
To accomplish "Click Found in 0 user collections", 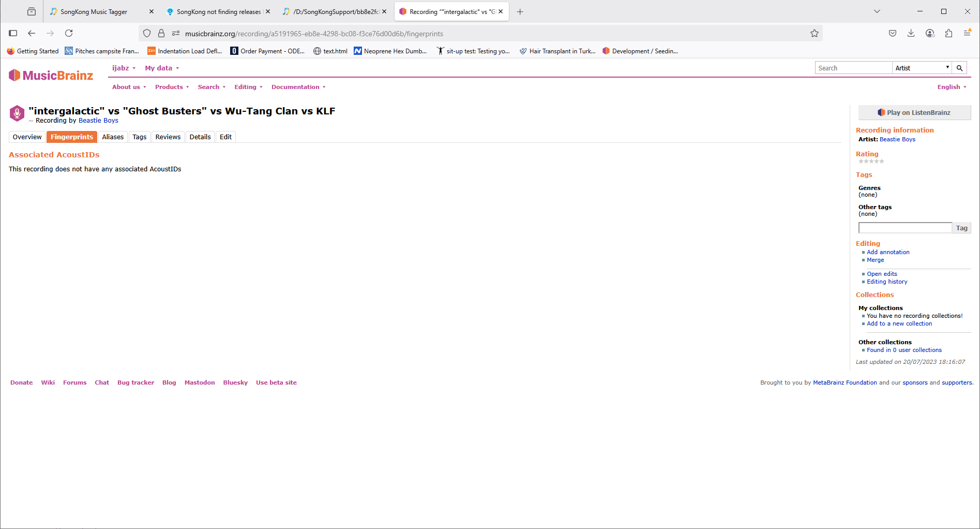I will (x=904, y=350).
